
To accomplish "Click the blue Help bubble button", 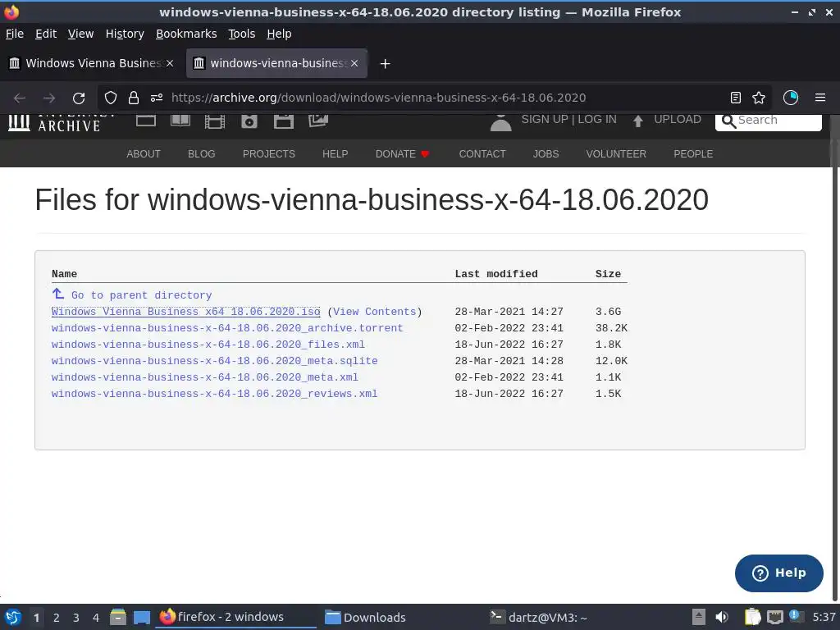I will pyautogui.click(x=779, y=573).
